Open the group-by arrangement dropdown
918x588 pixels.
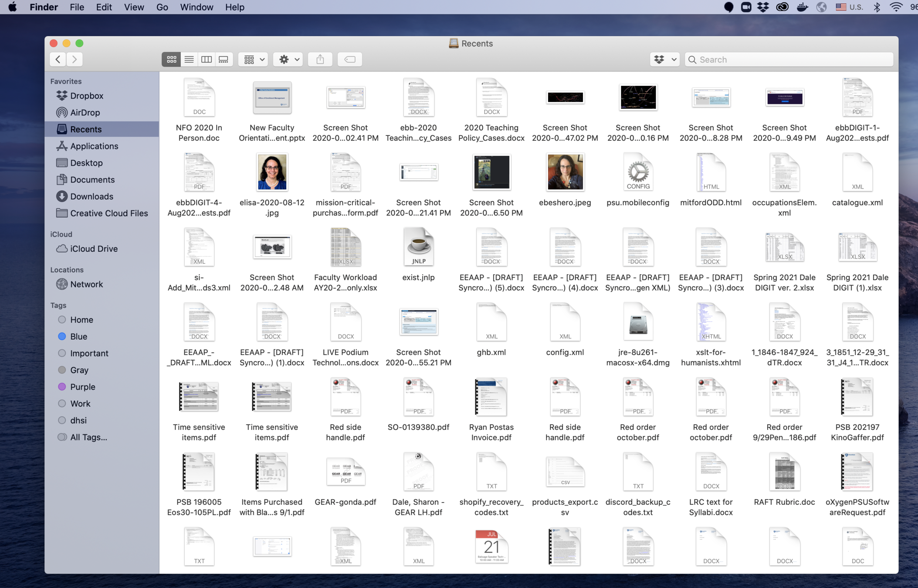click(x=254, y=59)
